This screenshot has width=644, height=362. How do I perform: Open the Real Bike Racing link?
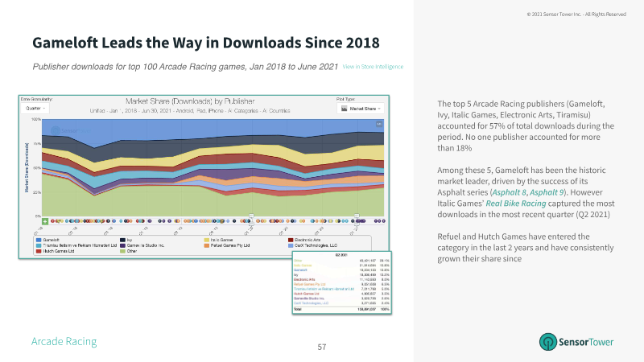[516, 204]
